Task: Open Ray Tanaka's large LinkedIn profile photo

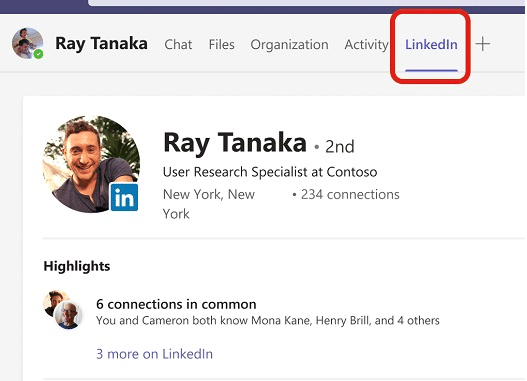Action: coord(91,164)
